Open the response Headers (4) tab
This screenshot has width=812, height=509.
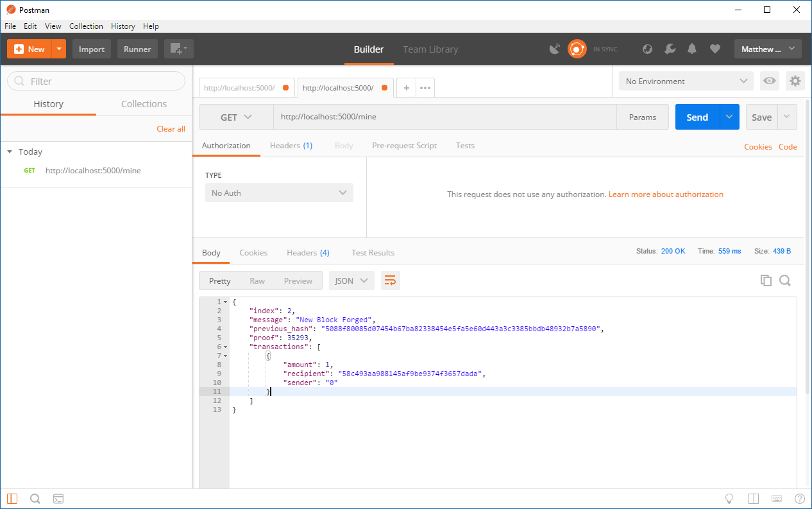point(308,253)
